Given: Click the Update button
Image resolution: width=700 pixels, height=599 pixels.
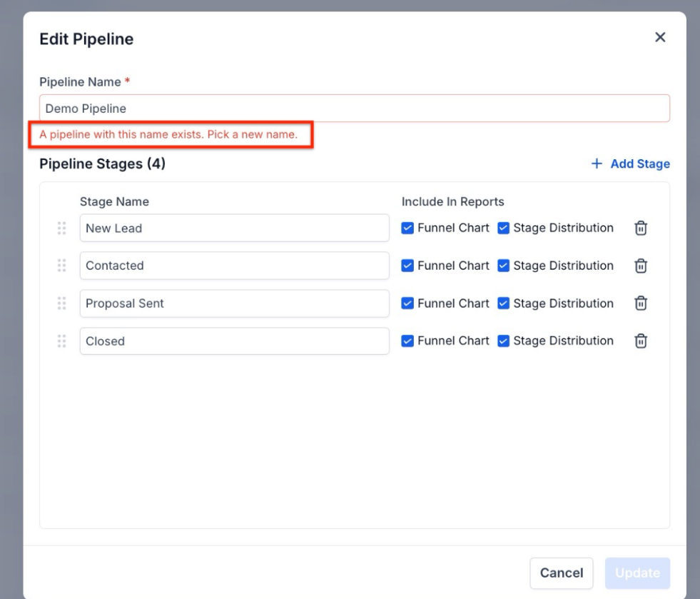Looking at the screenshot, I should click(x=637, y=573).
